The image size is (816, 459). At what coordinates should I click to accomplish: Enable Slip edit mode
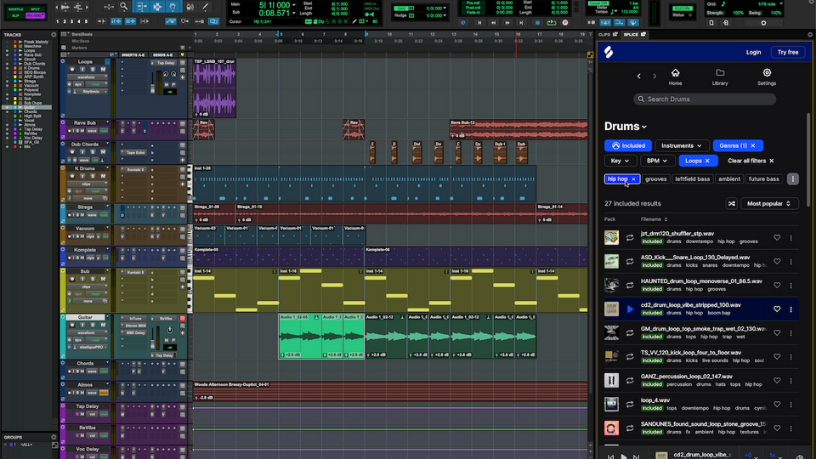(x=16, y=16)
